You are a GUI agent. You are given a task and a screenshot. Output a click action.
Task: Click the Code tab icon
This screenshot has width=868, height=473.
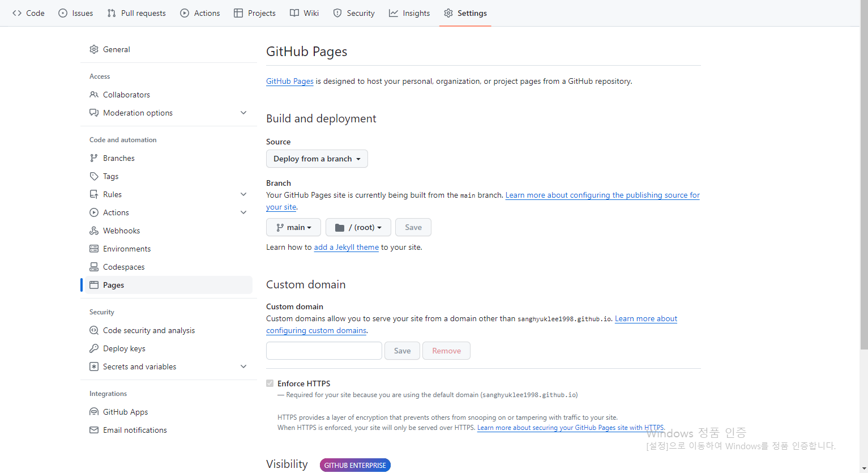(x=17, y=13)
